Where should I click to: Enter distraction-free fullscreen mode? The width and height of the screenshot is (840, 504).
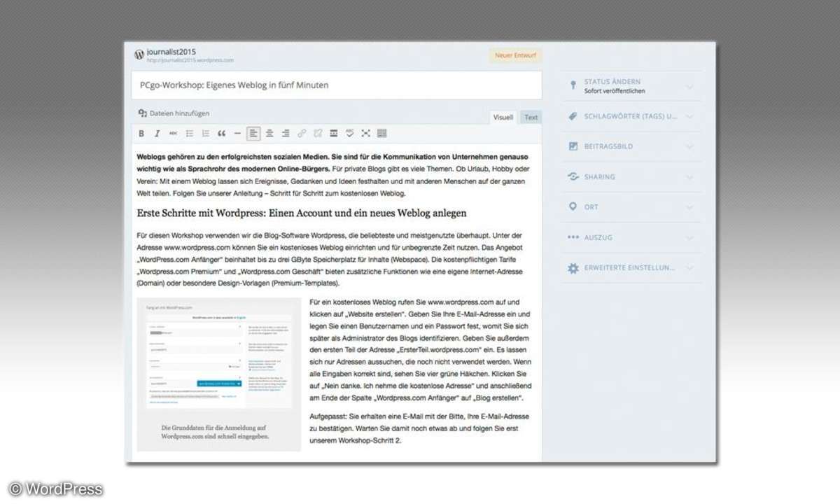coord(366,133)
